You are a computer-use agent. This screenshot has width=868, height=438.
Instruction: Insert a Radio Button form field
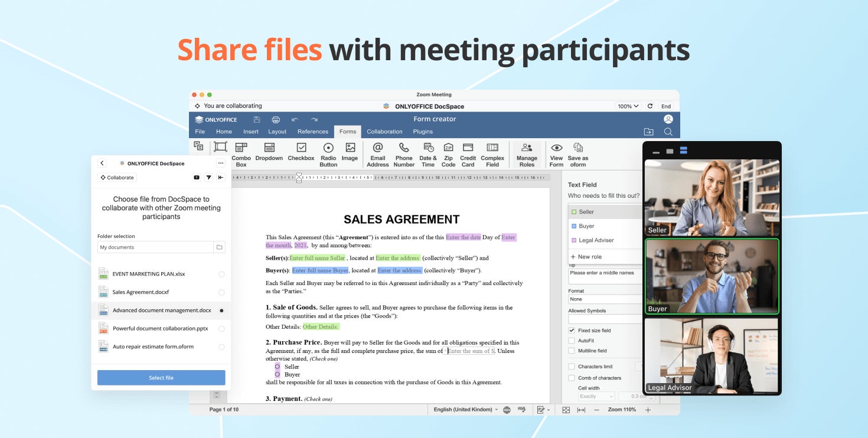(x=328, y=155)
